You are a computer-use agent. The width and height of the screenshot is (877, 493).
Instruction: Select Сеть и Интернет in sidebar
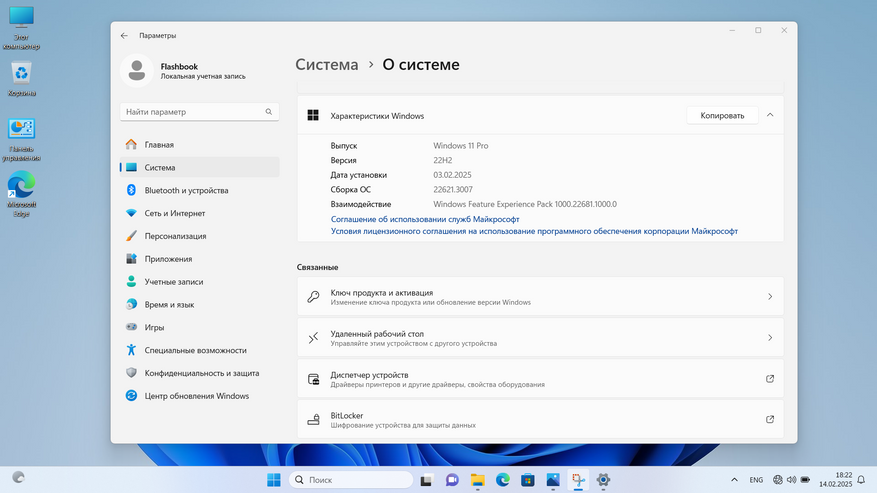pos(174,213)
